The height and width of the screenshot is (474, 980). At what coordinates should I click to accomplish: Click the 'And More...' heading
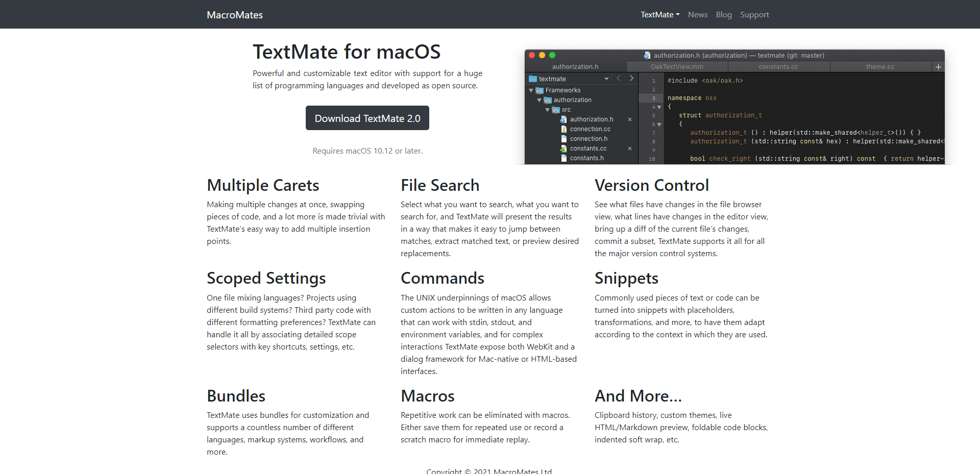coord(638,396)
